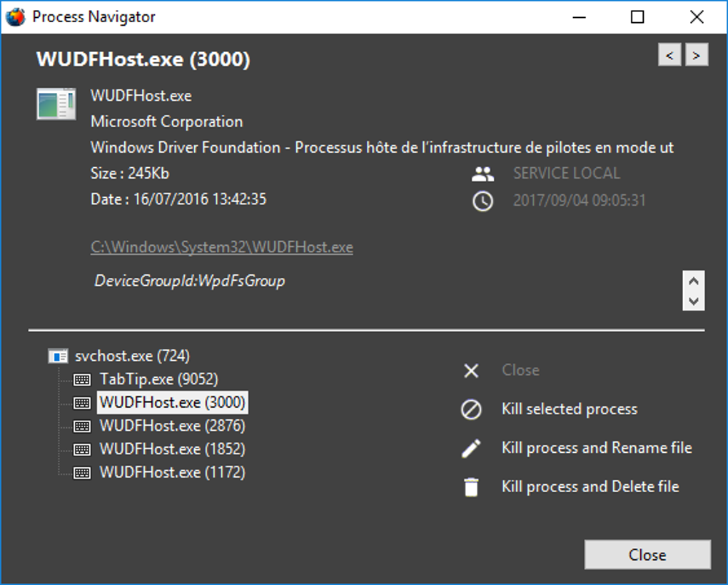Select TabTip.exe (9052) in tree
This screenshot has height=585, width=728.
[158, 379]
